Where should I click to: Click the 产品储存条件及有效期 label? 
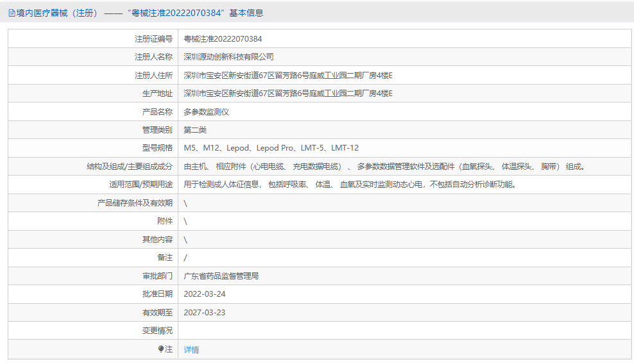[135, 203]
